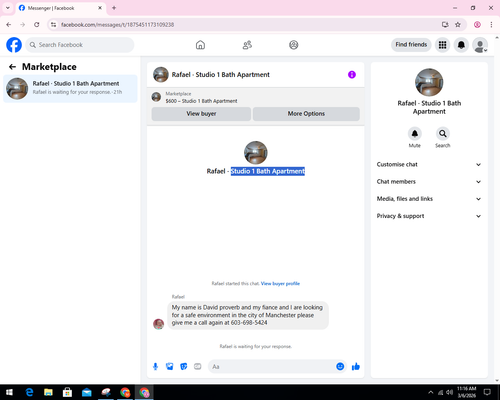Viewport: 500px width, 400px height.
Task: Open File Explorer from taskbar
Action: coord(48,392)
